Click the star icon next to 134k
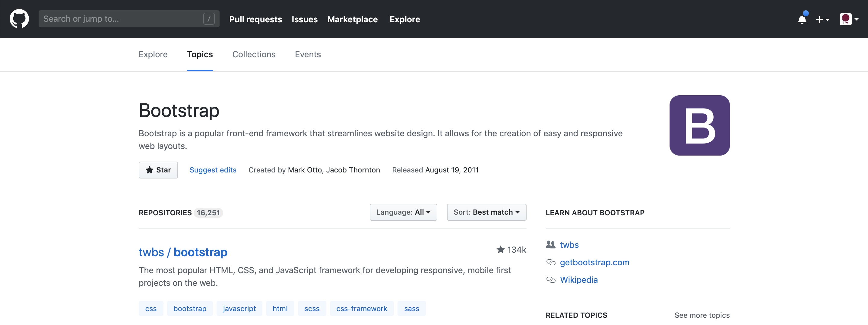The image size is (868, 325). pyautogui.click(x=500, y=250)
